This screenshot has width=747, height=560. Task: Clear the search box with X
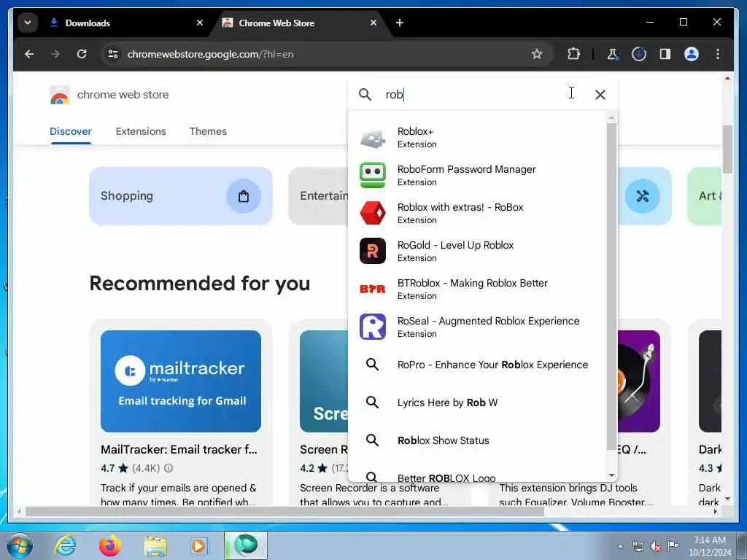click(x=600, y=95)
